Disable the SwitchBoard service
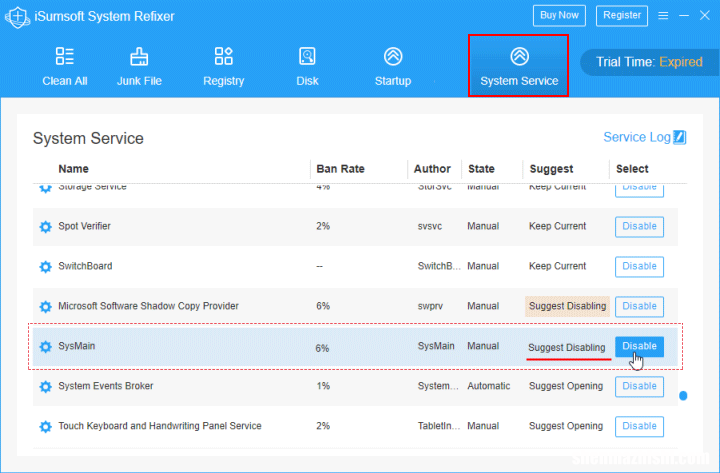This screenshot has height=473, width=720. click(639, 266)
